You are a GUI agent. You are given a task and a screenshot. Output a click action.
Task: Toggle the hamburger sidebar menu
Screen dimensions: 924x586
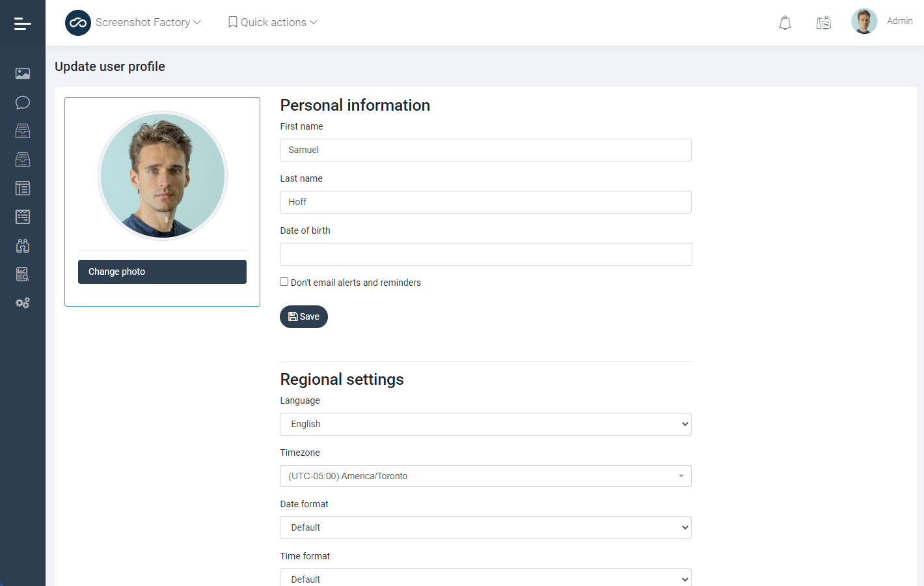coord(23,23)
